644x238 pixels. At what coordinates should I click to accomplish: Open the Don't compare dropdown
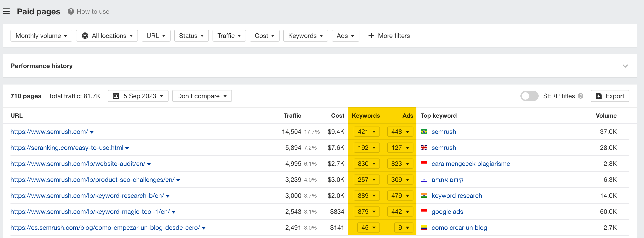[202, 96]
